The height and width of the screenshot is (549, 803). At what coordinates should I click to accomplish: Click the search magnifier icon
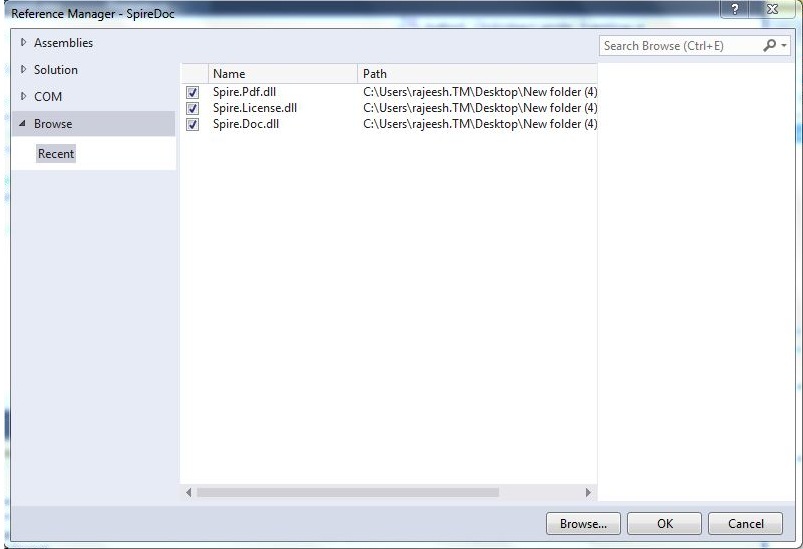coord(769,46)
